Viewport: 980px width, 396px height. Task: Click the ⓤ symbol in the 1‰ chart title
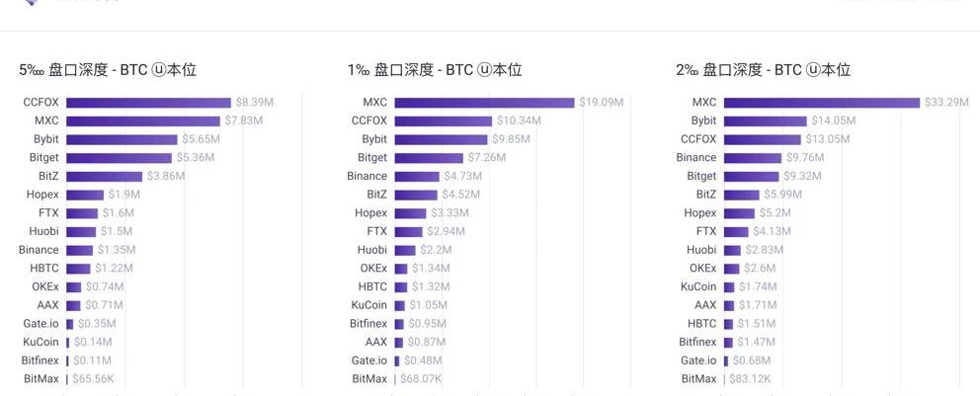click(484, 70)
